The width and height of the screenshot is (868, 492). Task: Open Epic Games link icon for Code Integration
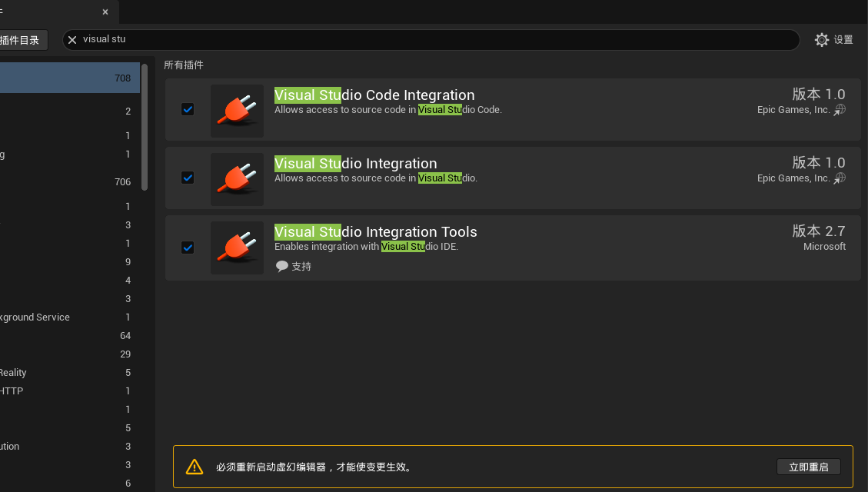point(840,110)
